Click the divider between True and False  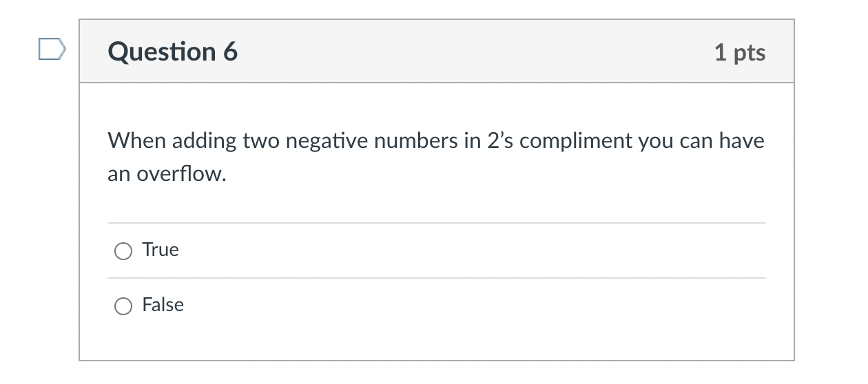coord(437,278)
